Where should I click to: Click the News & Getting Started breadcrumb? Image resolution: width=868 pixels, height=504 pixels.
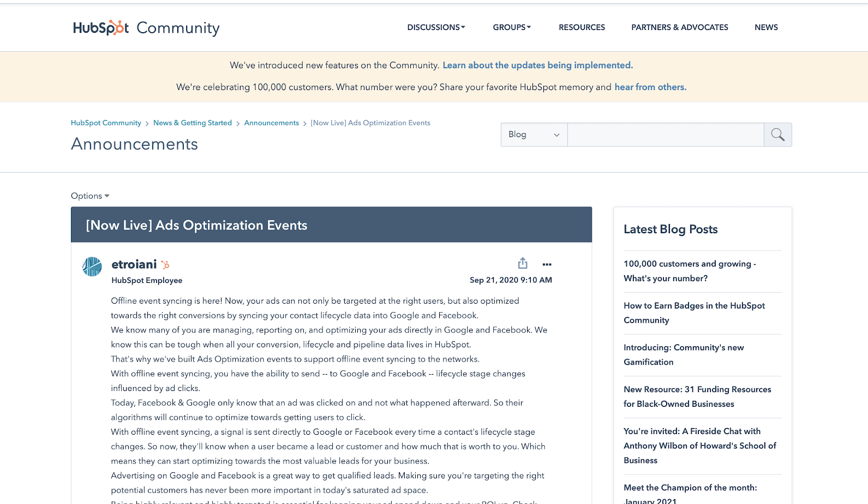[x=193, y=123]
